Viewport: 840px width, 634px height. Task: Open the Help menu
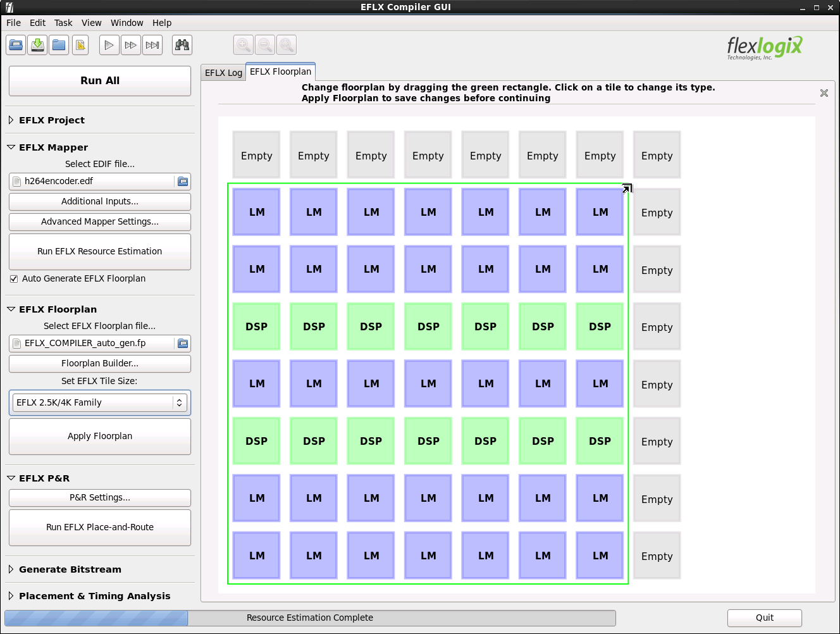point(162,23)
